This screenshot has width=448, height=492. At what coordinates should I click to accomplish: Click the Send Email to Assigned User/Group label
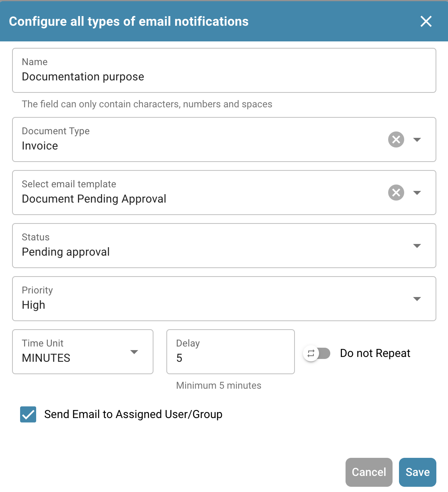[133, 414]
